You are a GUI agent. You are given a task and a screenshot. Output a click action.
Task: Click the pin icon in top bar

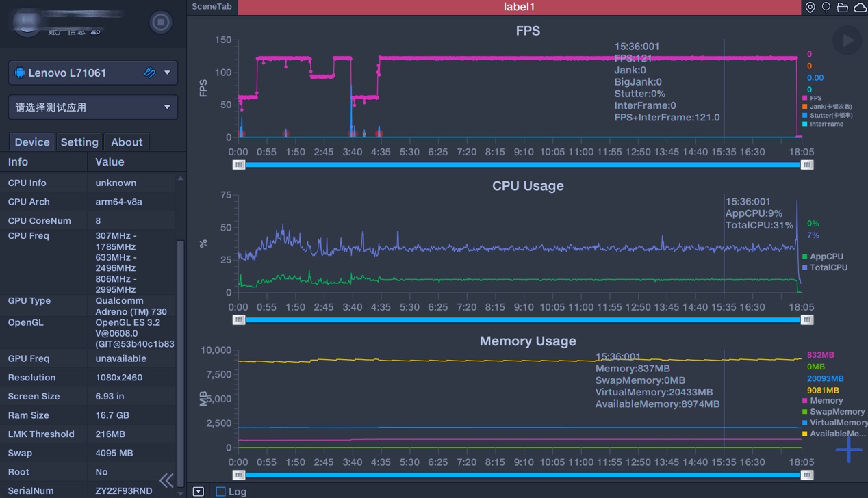(826, 8)
